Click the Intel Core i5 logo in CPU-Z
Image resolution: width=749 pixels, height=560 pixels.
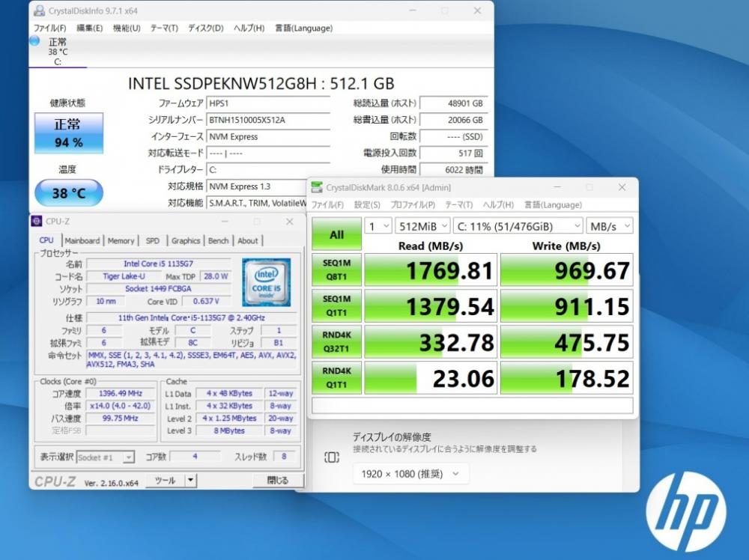click(x=266, y=282)
